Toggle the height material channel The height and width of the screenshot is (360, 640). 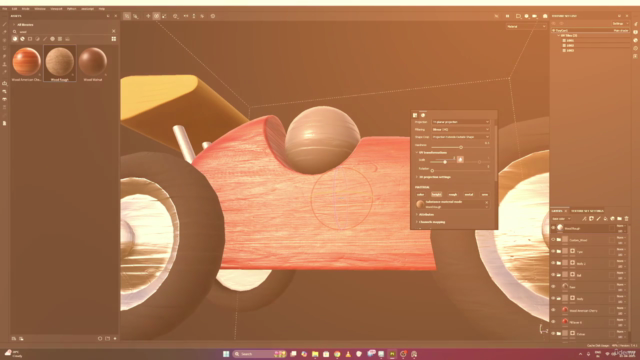pyautogui.click(x=436, y=195)
